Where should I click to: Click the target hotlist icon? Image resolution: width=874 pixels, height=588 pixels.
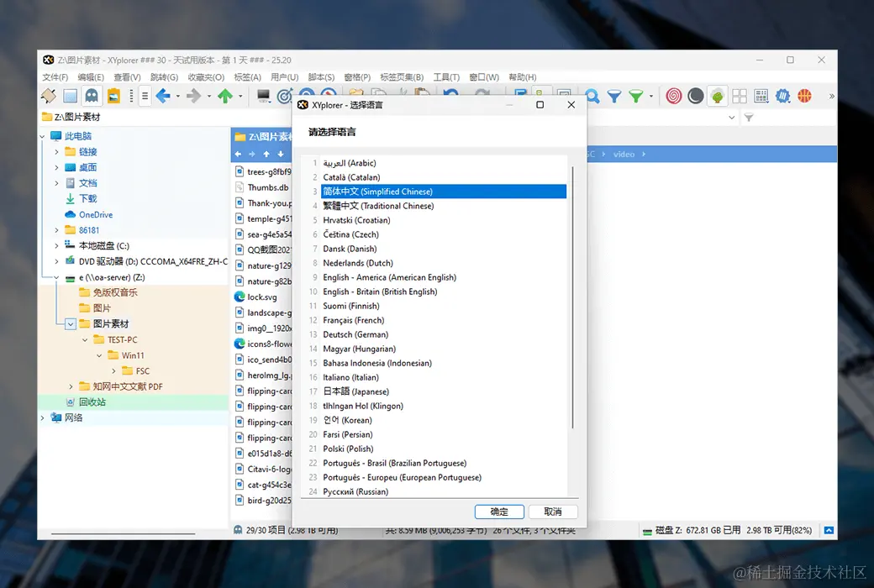[284, 97]
